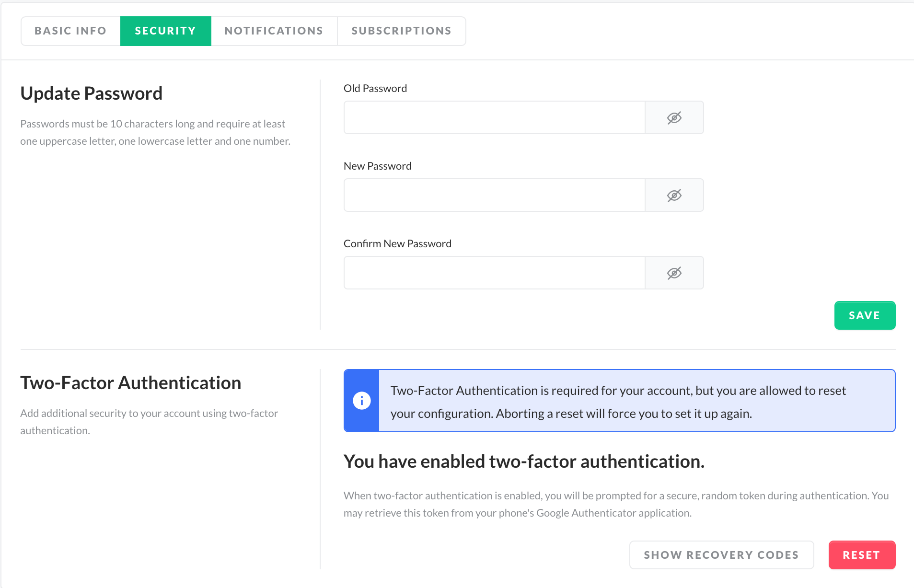Reveal Confirm New Password with eye icon
The width and height of the screenshot is (914, 588).
(674, 273)
